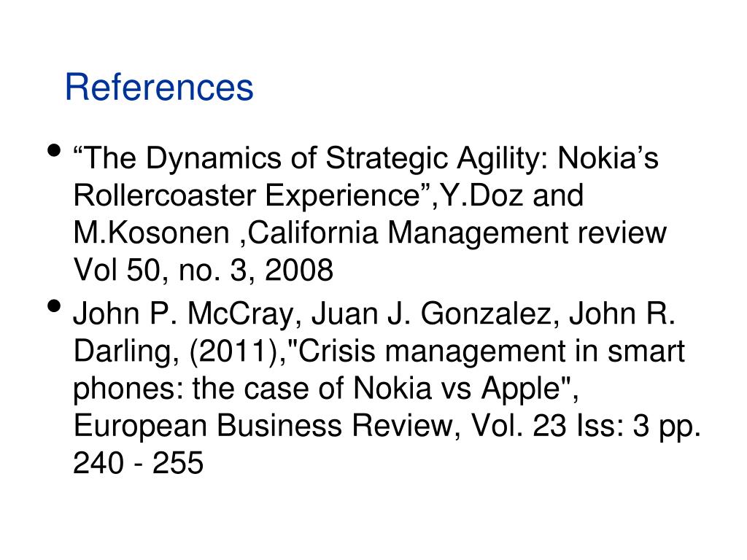Select the first bullet point marker
This screenshot has width=747, height=560.
pos(55,150)
